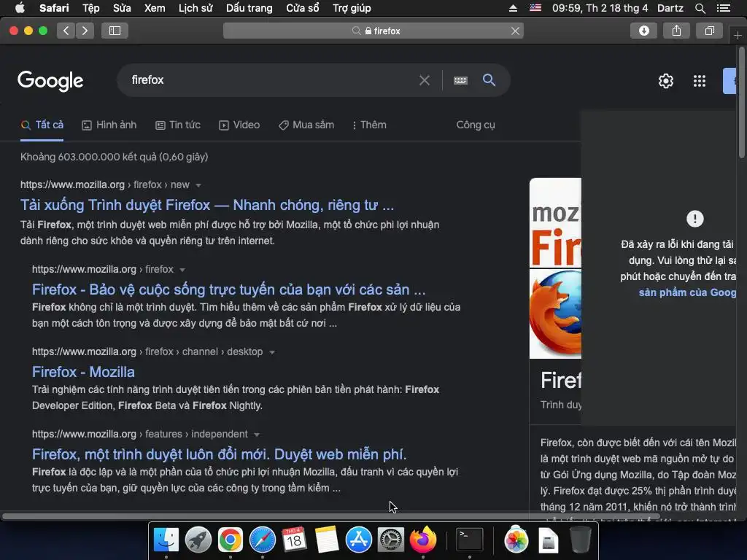747x560 pixels.
Task: Go forward with Safari's forward arrow
Action: 85,31
